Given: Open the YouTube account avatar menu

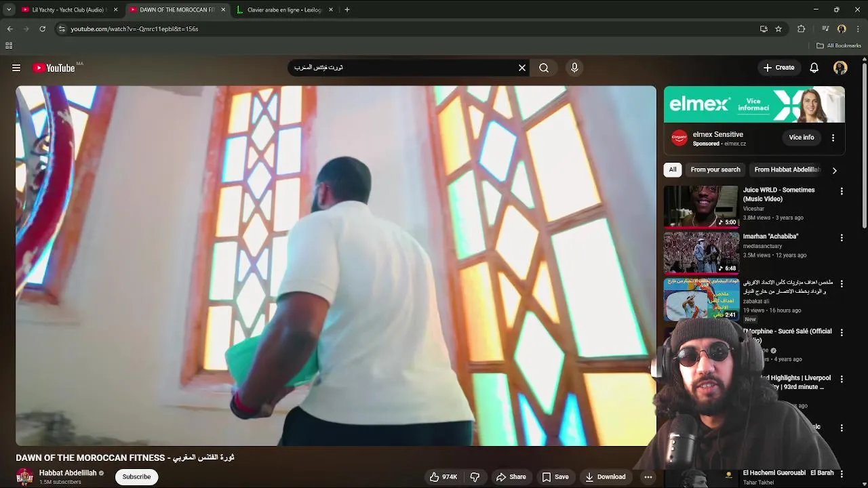Looking at the screenshot, I should tap(840, 68).
